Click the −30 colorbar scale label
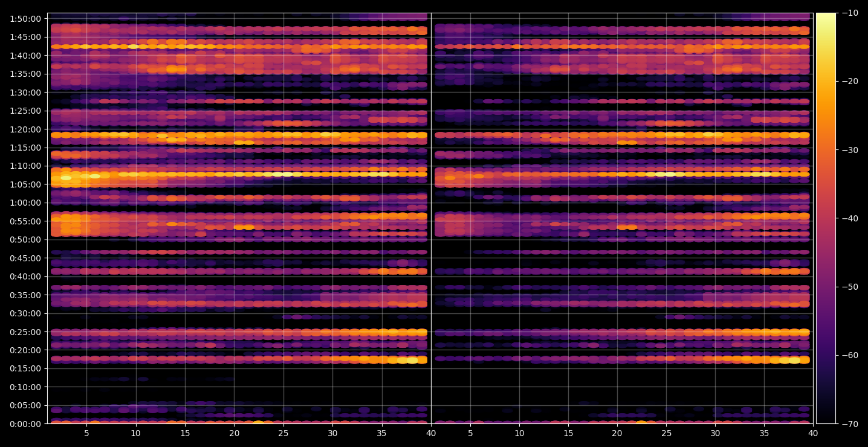The height and width of the screenshot is (447, 868). (850, 150)
